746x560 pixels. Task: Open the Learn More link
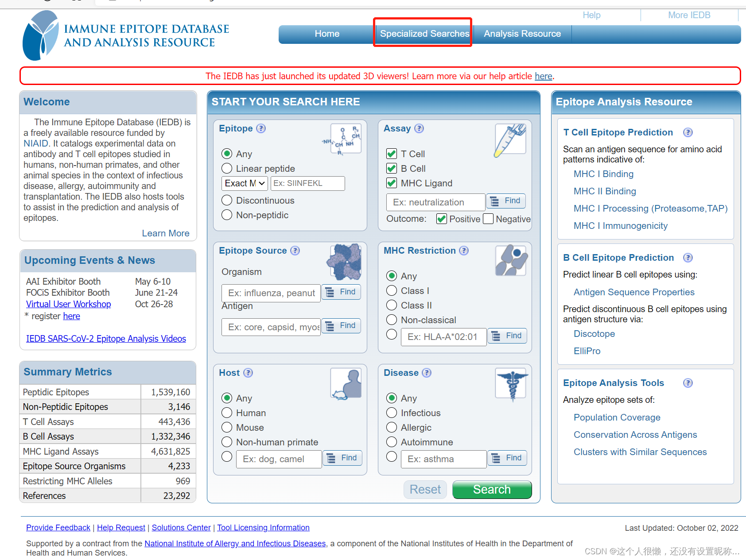(x=166, y=234)
